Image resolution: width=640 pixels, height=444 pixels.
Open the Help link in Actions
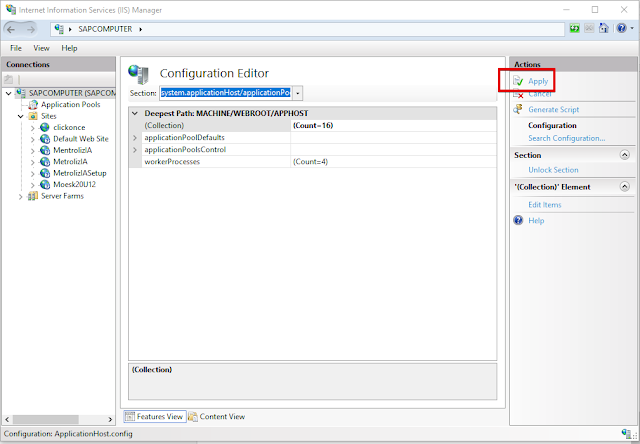[x=536, y=220]
